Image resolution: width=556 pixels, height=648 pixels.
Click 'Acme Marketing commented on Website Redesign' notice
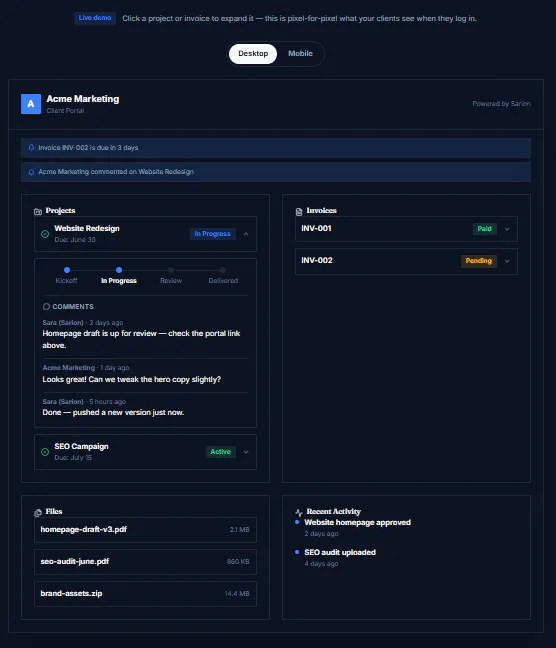click(276, 172)
